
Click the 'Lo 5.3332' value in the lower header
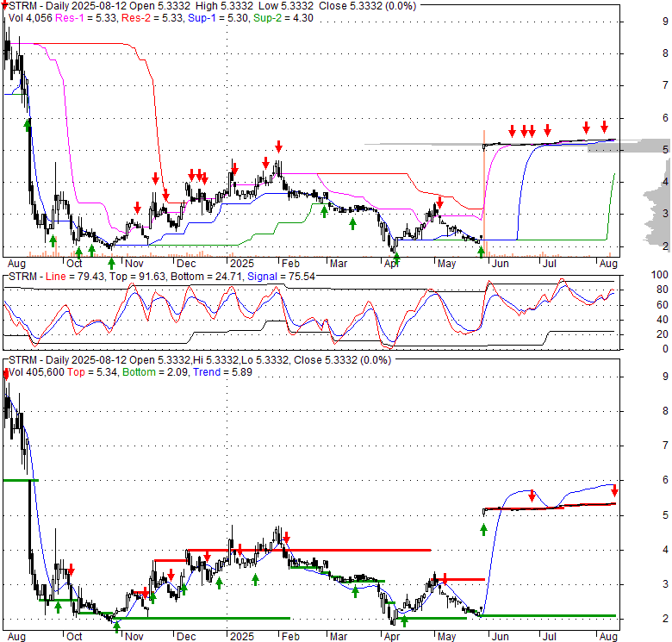(x=264, y=360)
